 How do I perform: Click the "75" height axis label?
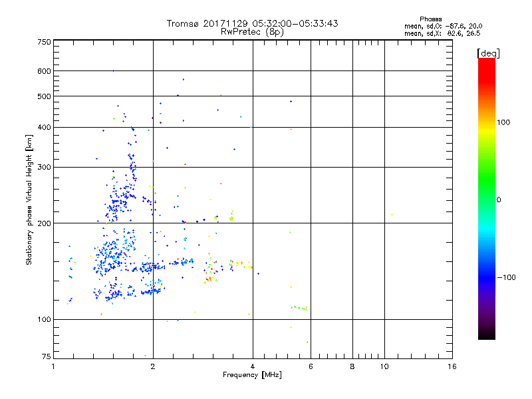coord(47,356)
